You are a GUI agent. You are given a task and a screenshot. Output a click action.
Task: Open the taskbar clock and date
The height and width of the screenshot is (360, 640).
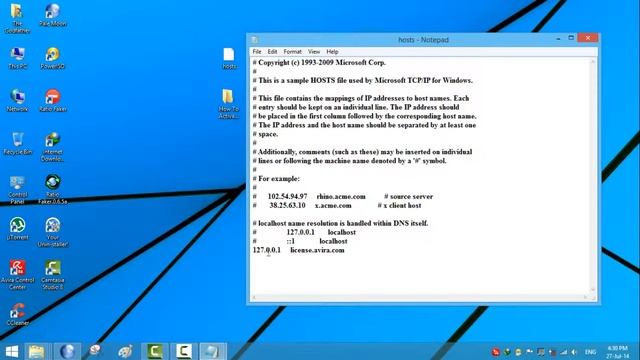(x=618, y=352)
